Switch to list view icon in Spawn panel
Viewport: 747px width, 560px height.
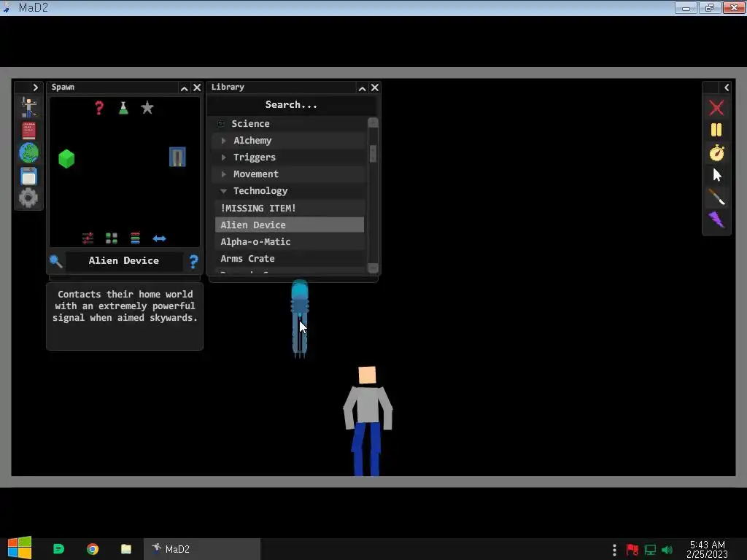[135, 238]
